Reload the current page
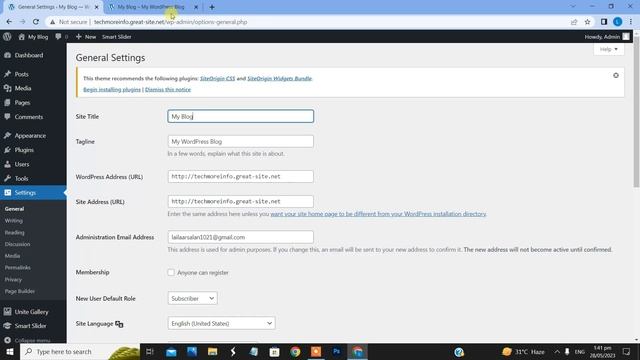This screenshot has height=360, width=640. 36,22
